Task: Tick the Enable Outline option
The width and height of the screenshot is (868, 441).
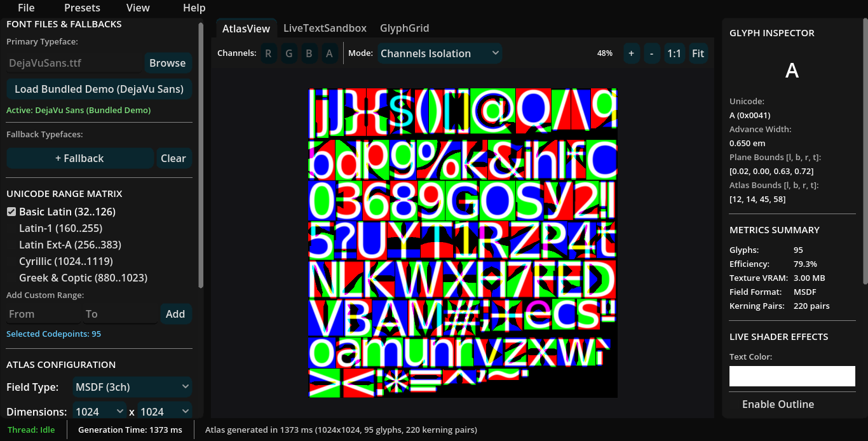Action: pos(778,404)
